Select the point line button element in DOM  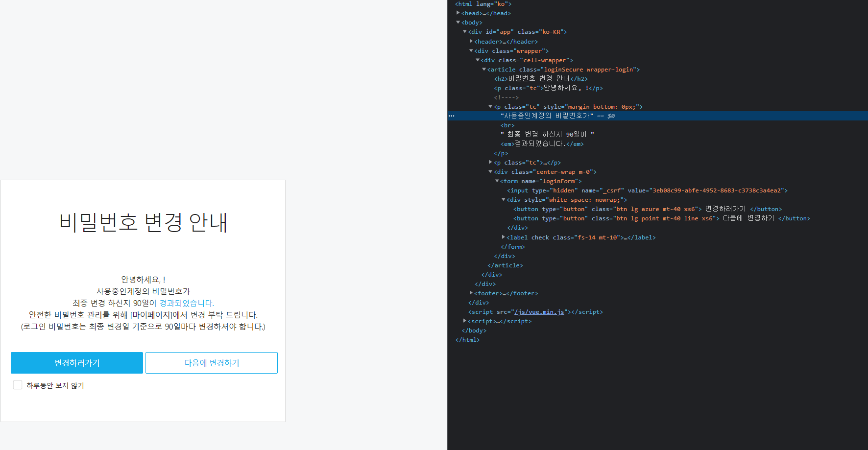tap(662, 218)
